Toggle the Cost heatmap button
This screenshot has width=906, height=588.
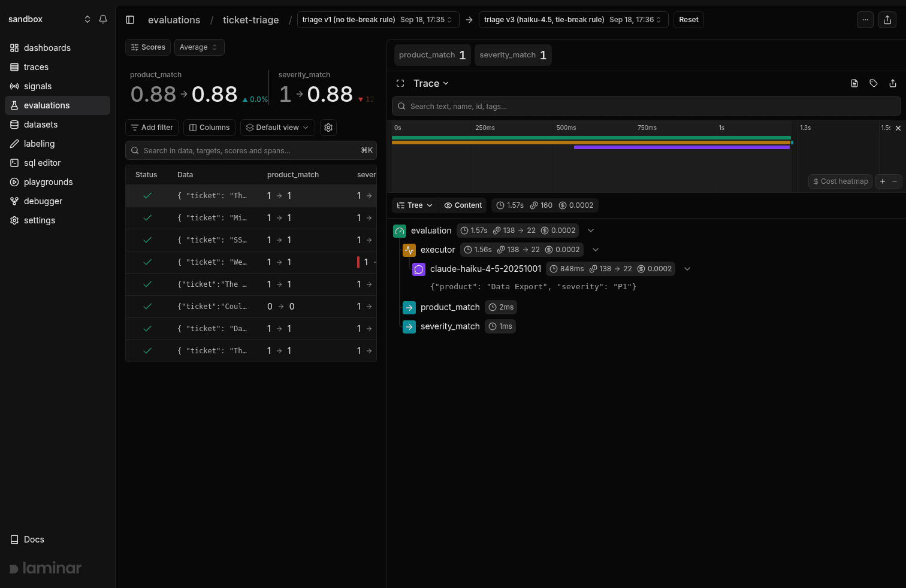(x=841, y=181)
